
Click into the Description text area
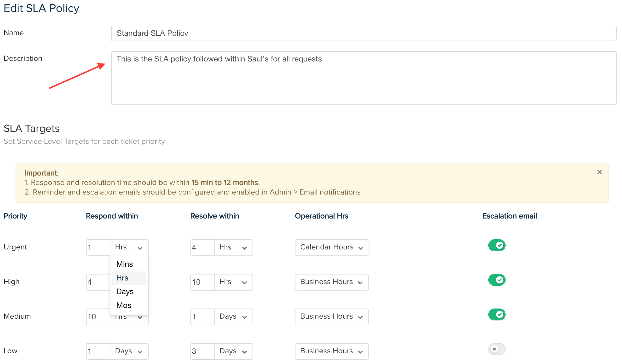364,78
